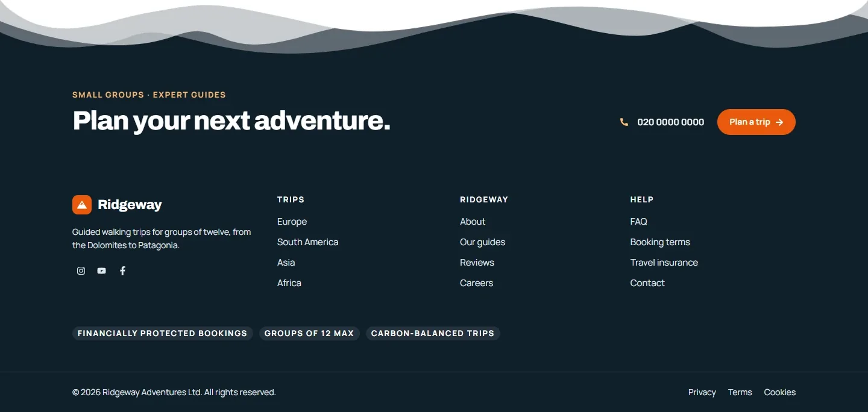Open the Cookies link

click(779, 392)
